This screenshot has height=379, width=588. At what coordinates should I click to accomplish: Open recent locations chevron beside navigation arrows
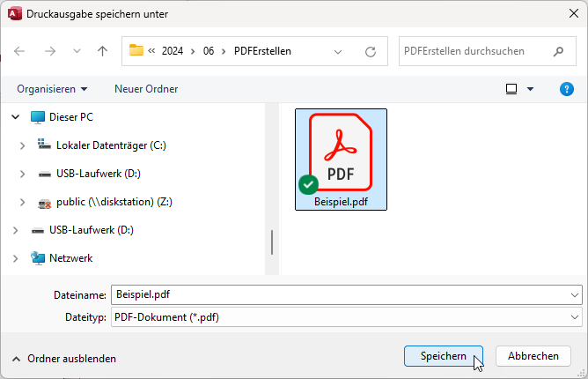click(x=77, y=51)
